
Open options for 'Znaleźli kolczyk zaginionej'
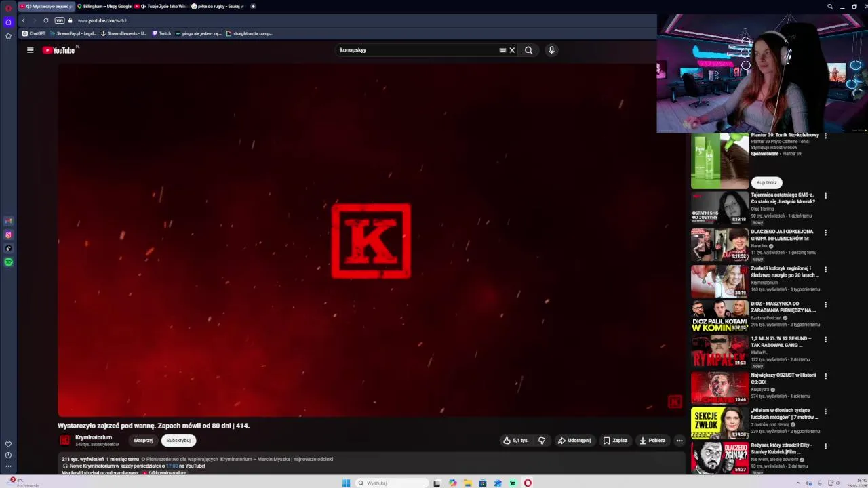pos(825,269)
